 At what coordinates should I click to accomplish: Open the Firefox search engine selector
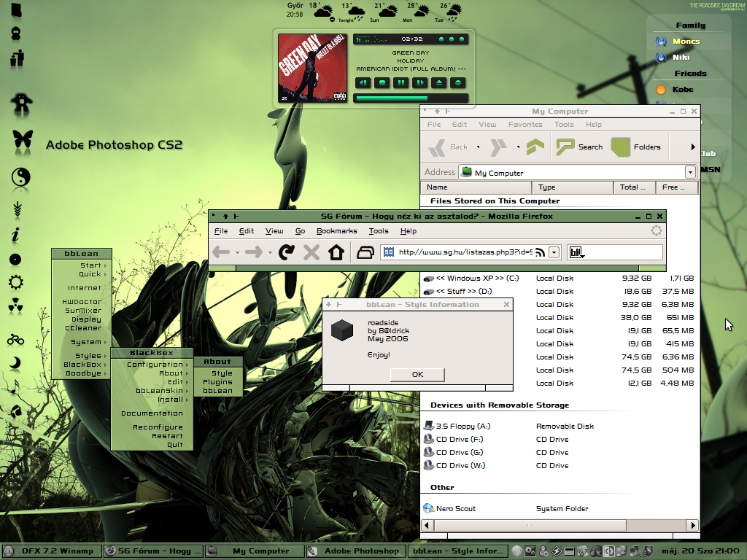click(576, 252)
